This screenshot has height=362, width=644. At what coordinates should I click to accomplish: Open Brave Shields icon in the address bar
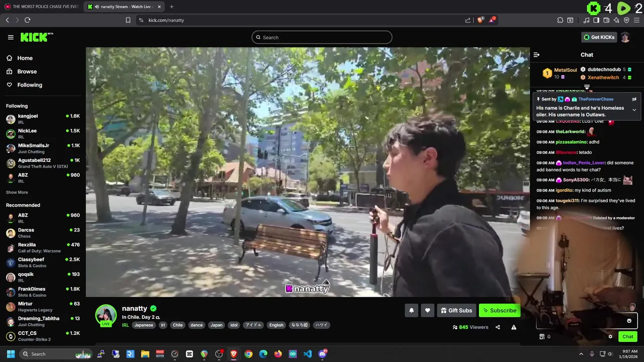coord(480,20)
